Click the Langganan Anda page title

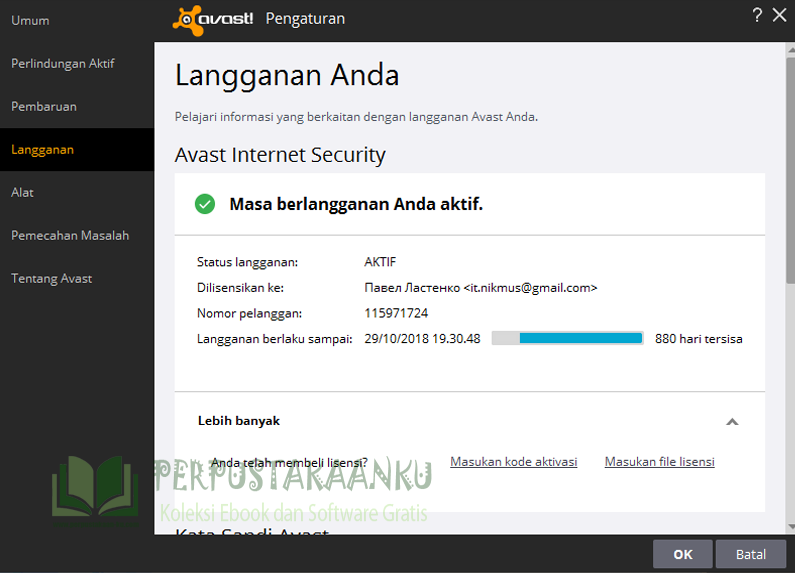tap(287, 76)
